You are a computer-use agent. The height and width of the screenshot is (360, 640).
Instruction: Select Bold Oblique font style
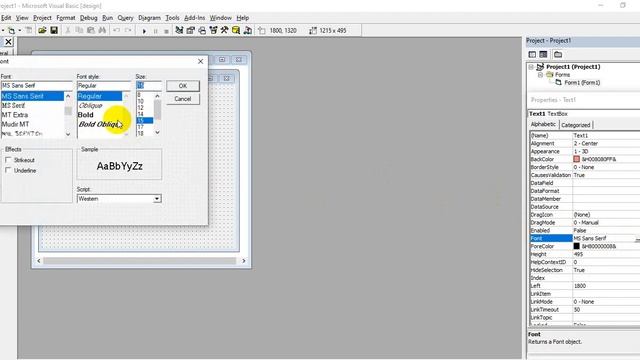pyautogui.click(x=100, y=124)
